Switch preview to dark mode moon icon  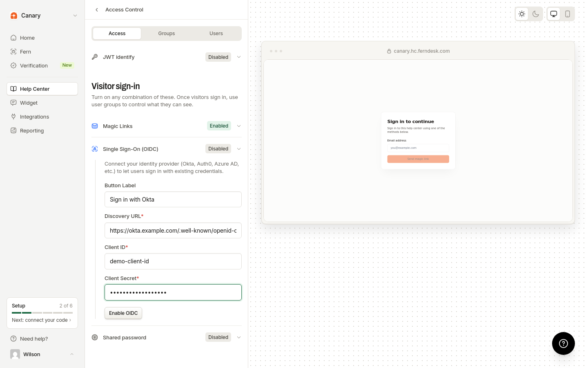point(536,14)
